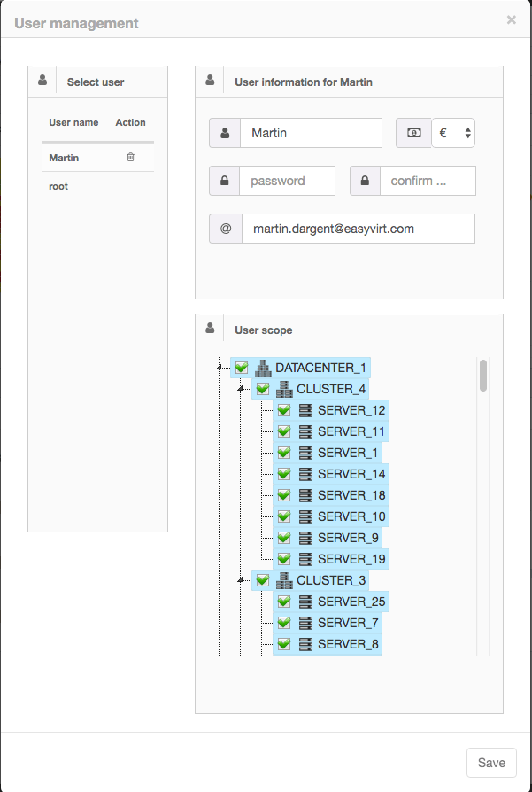Click the User information panel person icon
This screenshot has height=792, width=532.
point(210,80)
